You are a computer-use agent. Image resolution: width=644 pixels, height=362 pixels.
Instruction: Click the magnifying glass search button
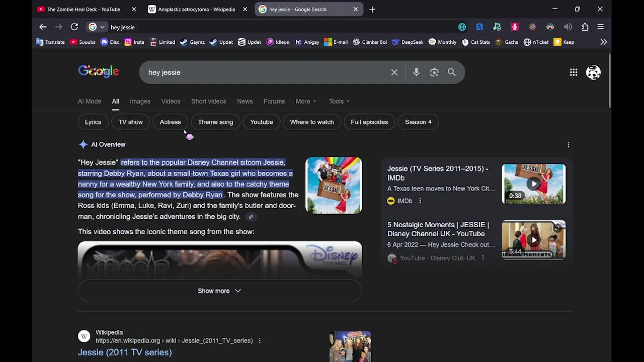click(452, 72)
